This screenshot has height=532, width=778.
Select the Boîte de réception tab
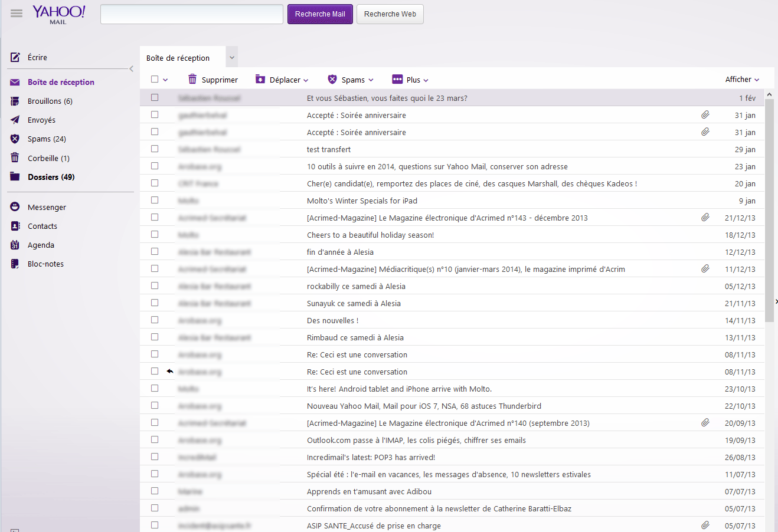[x=183, y=58]
